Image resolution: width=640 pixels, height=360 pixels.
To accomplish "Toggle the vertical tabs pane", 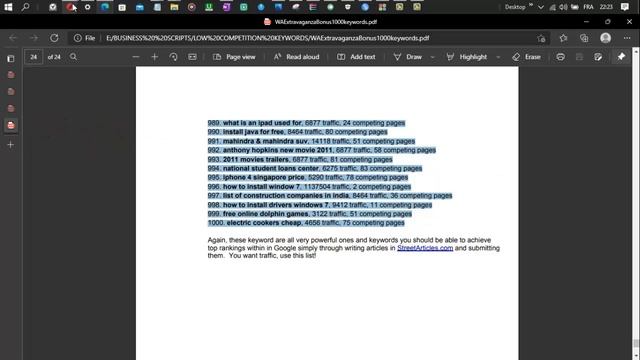I will [x=11, y=58].
